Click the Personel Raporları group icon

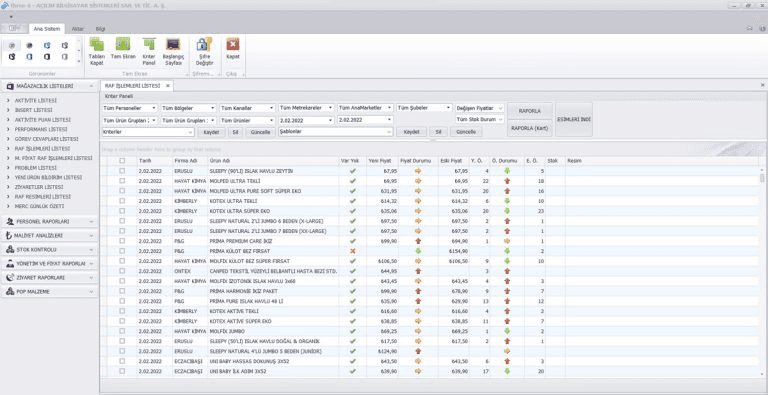tap(10, 222)
